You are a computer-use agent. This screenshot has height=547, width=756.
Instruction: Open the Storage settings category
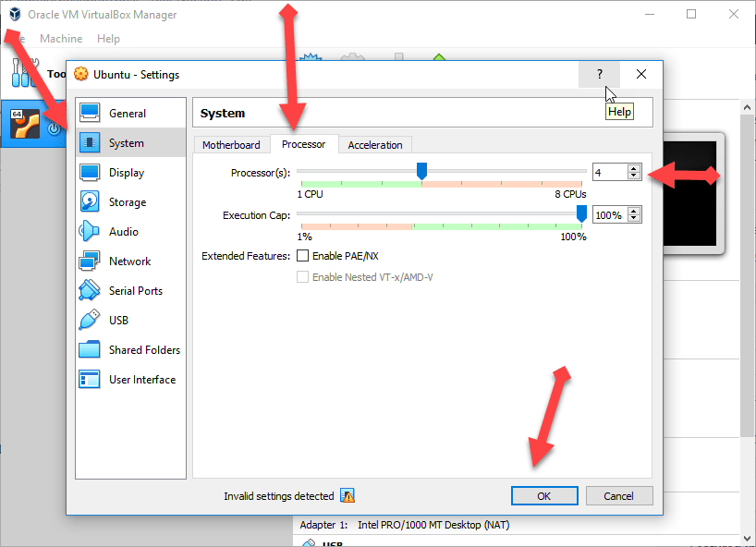point(127,202)
